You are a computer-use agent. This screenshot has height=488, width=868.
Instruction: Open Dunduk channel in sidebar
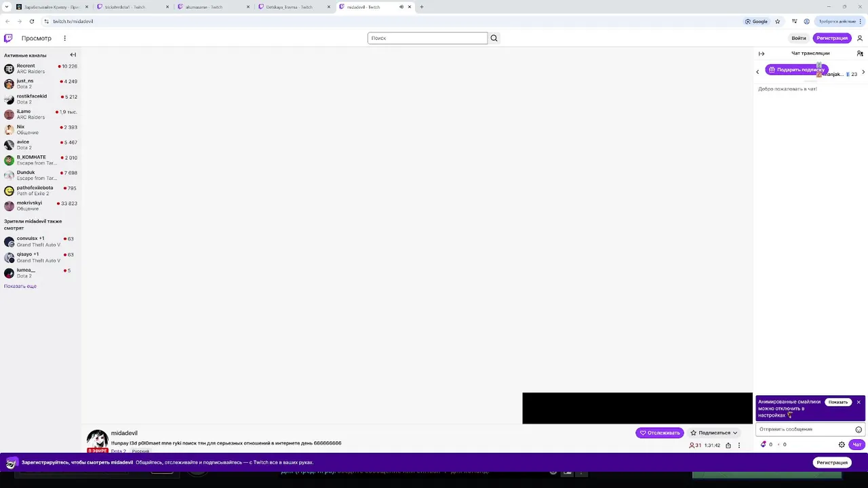[x=41, y=176]
